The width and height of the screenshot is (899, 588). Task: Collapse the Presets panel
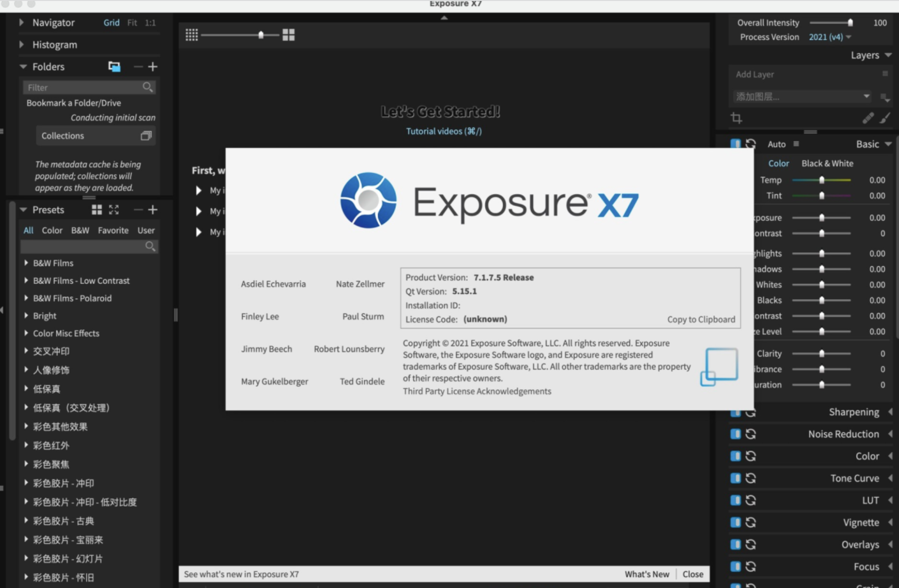(x=23, y=210)
